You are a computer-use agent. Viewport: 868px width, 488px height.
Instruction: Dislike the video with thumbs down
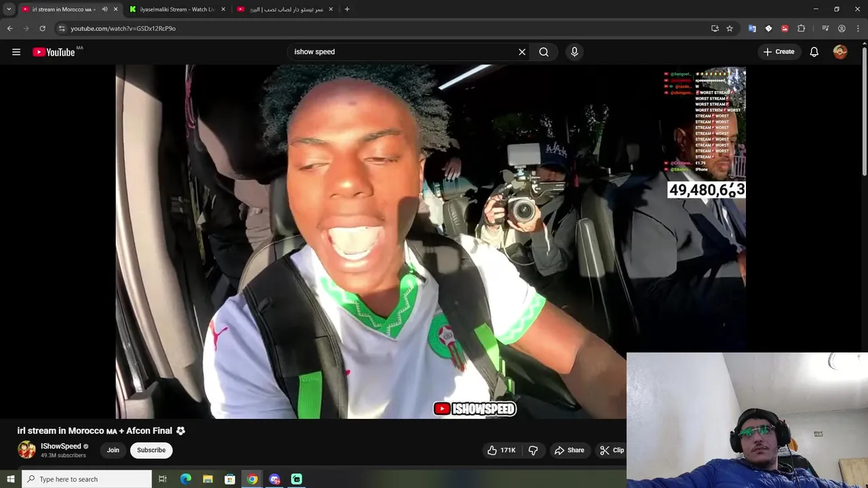[x=533, y=450]
